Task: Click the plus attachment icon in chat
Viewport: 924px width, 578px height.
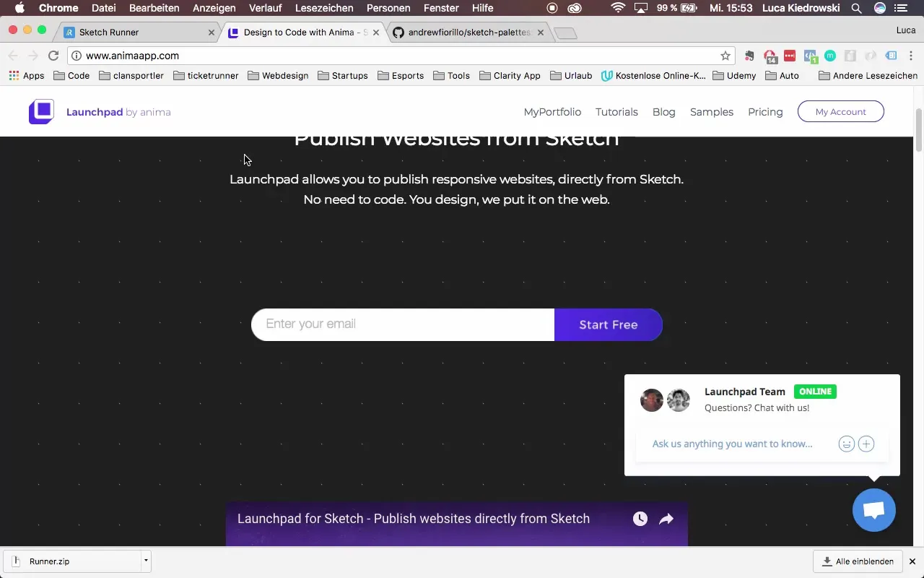Action: (866, 444)
